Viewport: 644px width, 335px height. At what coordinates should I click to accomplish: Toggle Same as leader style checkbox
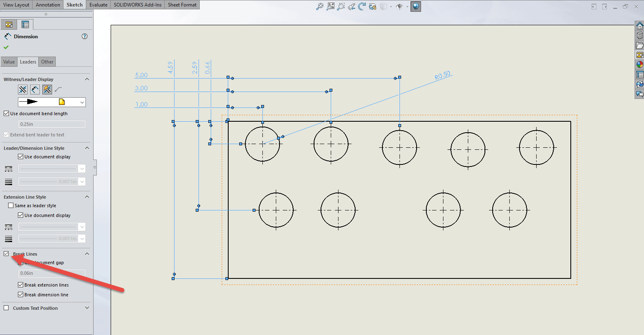(11, 206)
